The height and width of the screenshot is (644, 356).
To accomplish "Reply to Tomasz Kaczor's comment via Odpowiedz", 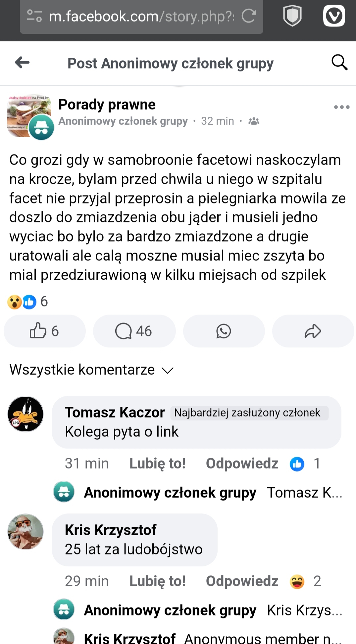I will [242, 463].
